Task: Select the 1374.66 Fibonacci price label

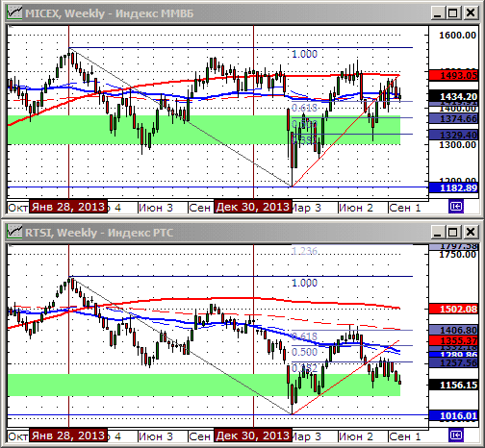Action: (453, 118)
